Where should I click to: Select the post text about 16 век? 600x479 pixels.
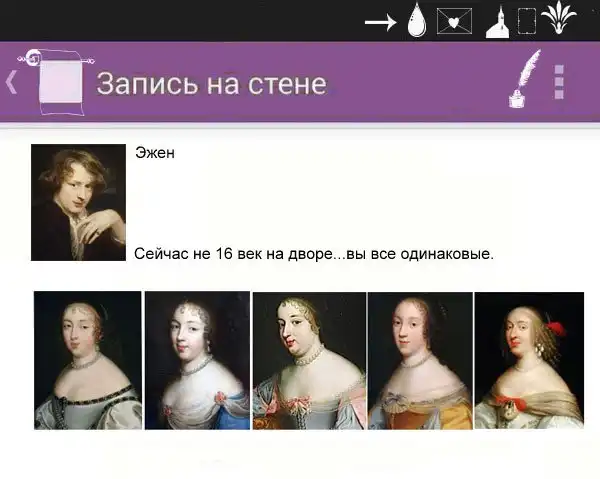(314, 254)
